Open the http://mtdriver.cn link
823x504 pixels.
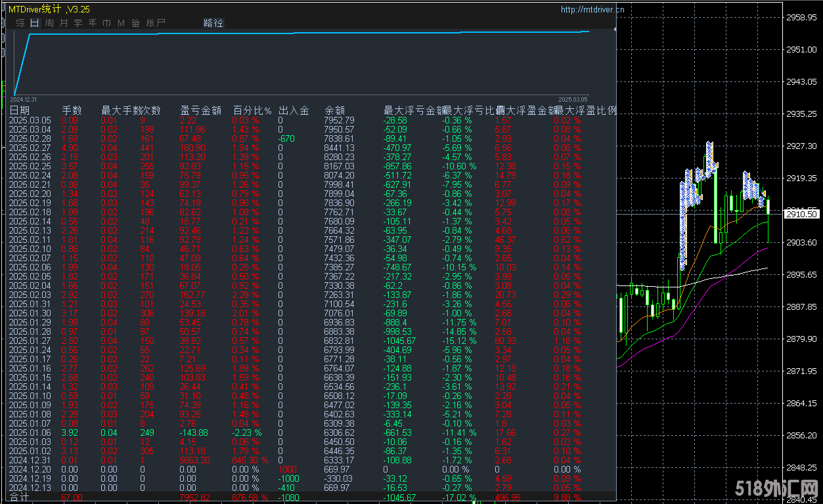click(592, 10)
